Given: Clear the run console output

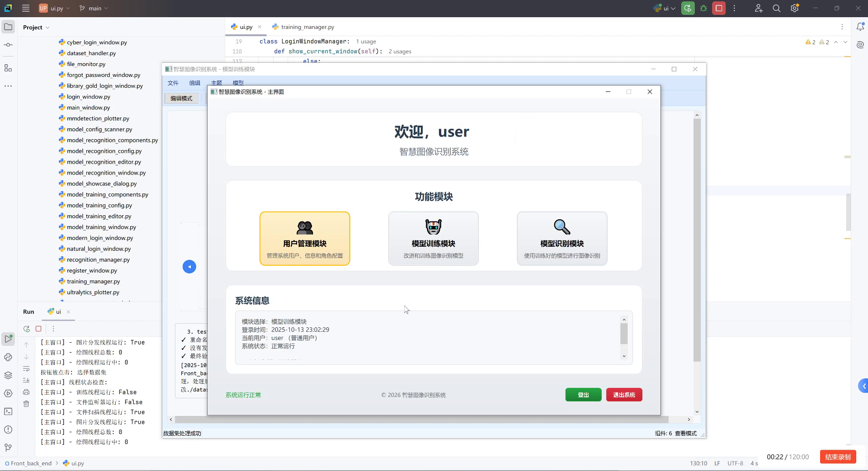Looking at the screenshot, I should pyautogui.click(x=26, y=404).
